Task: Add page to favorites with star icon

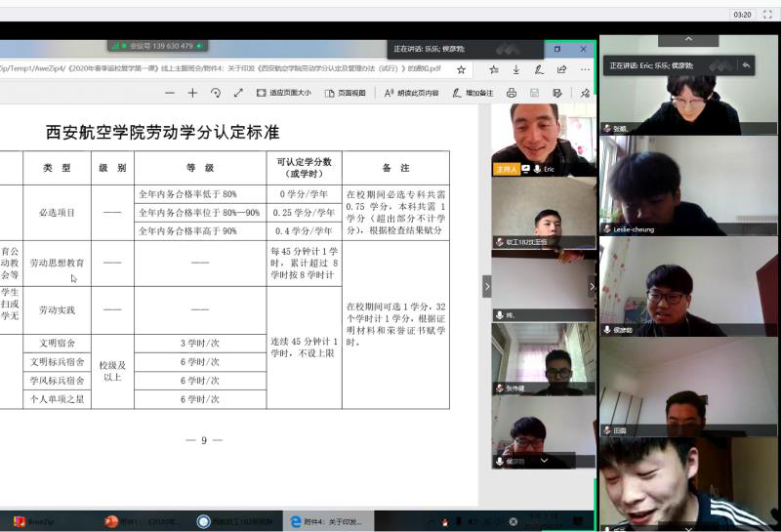Action: (x=461, y=69)
